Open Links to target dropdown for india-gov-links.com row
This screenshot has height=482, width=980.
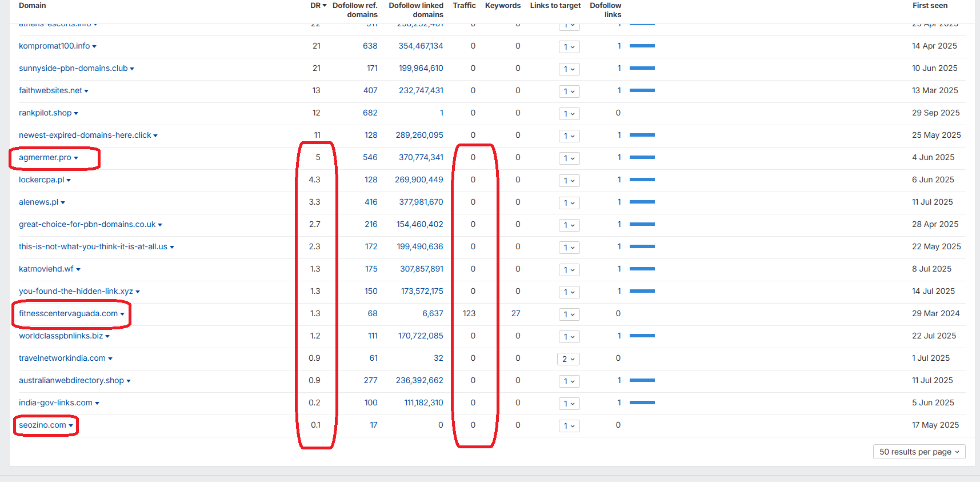pyautogui.click(x=569, y=404)
